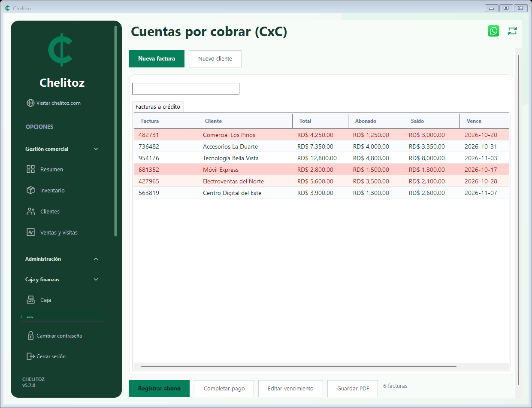Screen dimensions: 532x408
Task: Collapse the Gestión comercial section
Action: coord(96,149)
